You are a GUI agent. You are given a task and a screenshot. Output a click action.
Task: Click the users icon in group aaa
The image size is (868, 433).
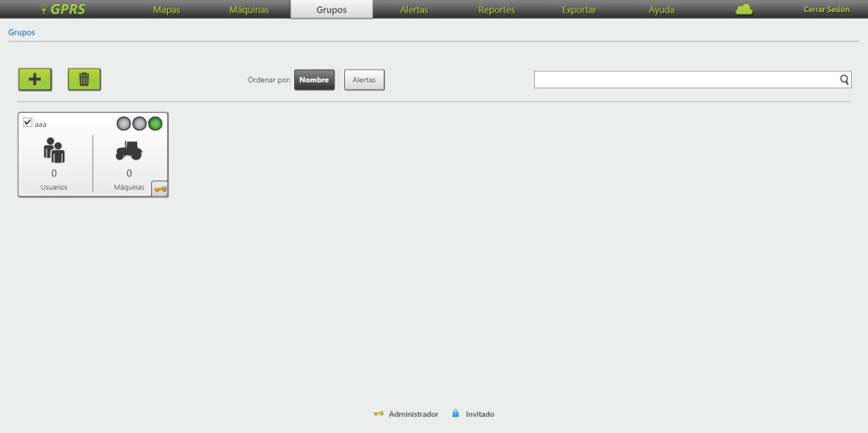pyautogui.click(x=54, y=151)
